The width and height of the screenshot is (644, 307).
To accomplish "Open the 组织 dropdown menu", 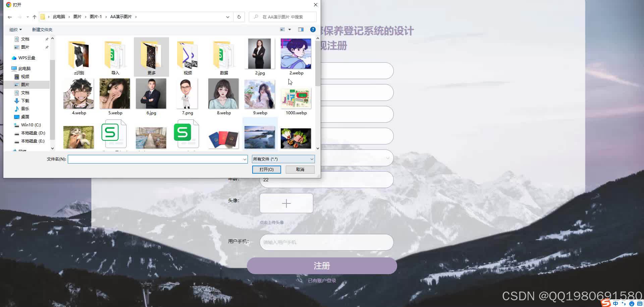I will coord(15,29).
